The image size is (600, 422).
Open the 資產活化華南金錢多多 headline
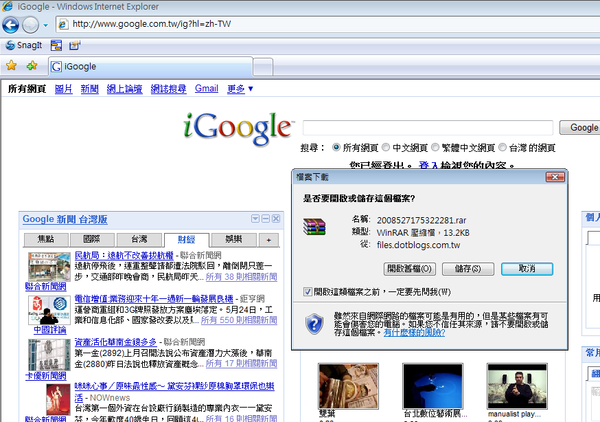(116, 342)
